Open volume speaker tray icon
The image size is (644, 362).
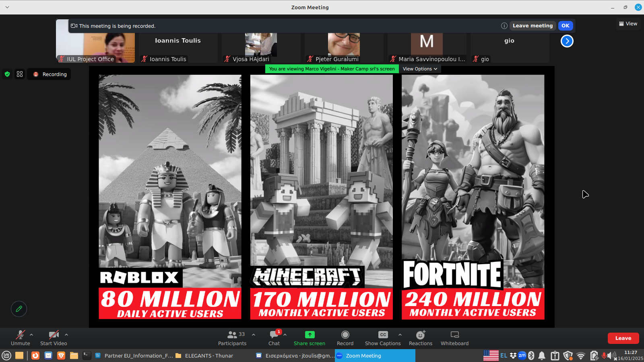tap(612, 356)
